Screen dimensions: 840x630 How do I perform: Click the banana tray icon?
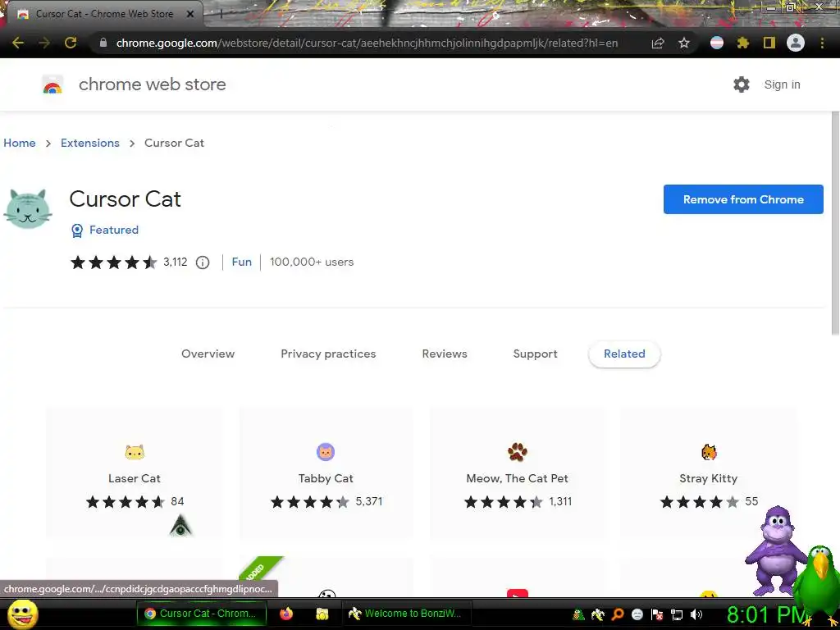click(x=598, y=615)
